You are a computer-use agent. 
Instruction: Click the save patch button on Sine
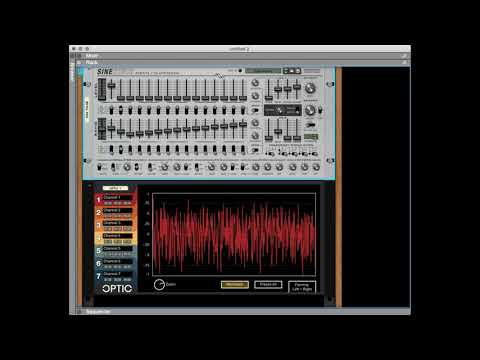coord(298,71)
